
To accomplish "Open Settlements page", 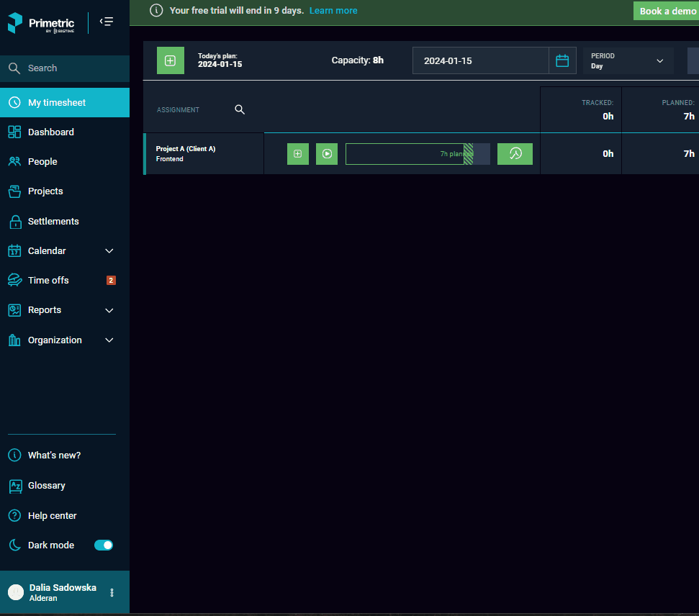I will pos(53,221).
